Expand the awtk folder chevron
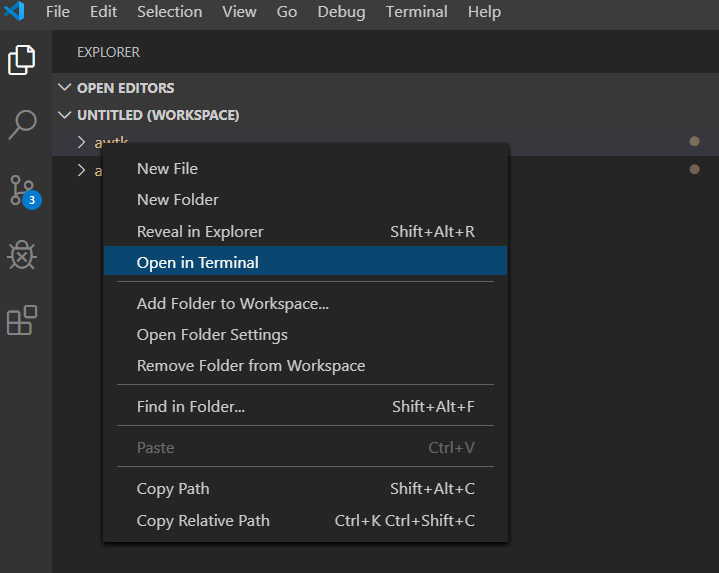 click(81, 142)
